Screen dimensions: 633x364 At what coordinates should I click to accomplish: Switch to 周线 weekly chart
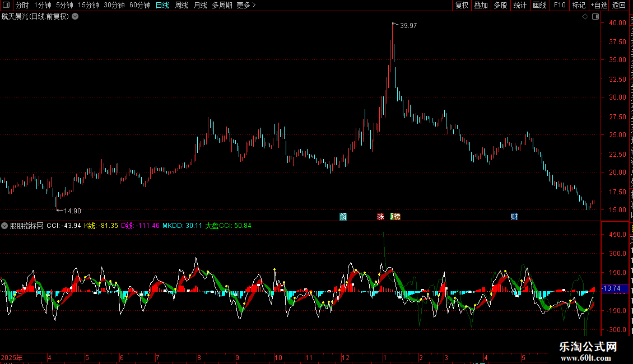coord(181,5)
